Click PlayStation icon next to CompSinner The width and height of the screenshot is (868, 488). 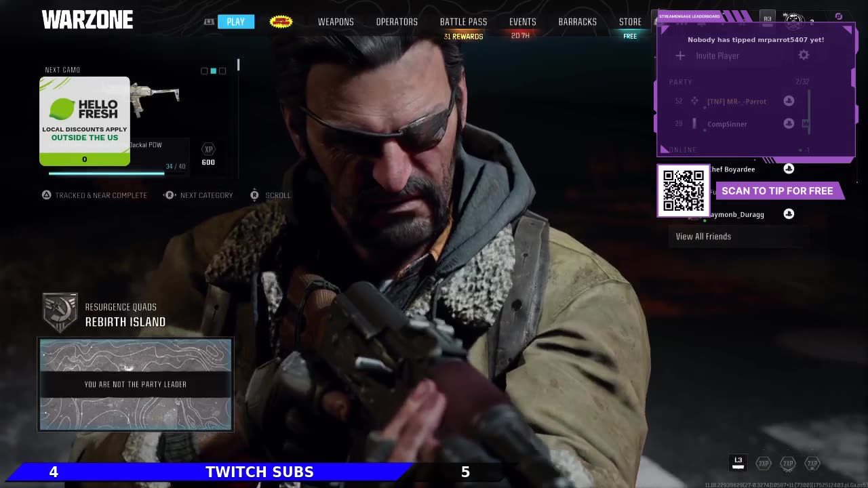(x=789, y=123)
